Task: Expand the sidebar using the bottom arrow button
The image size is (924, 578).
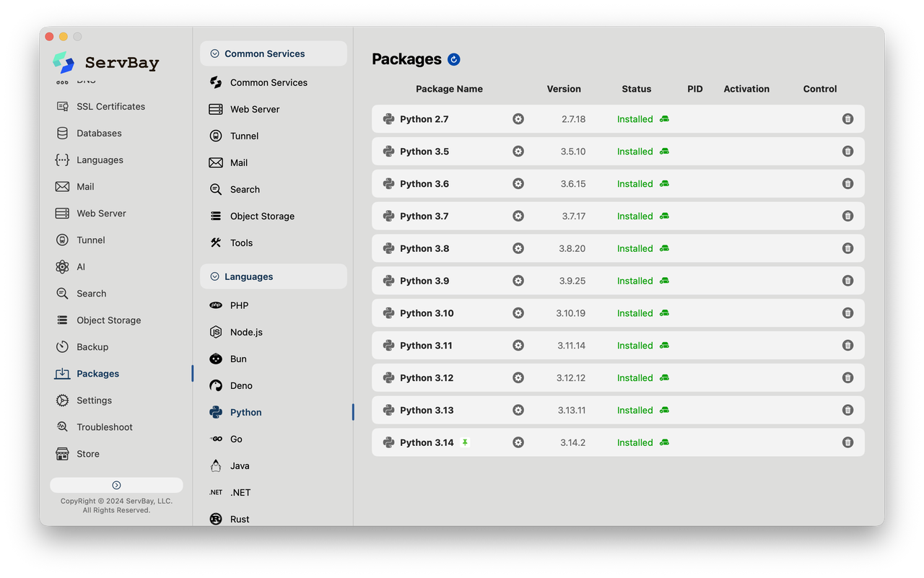Action: point(116,485)
